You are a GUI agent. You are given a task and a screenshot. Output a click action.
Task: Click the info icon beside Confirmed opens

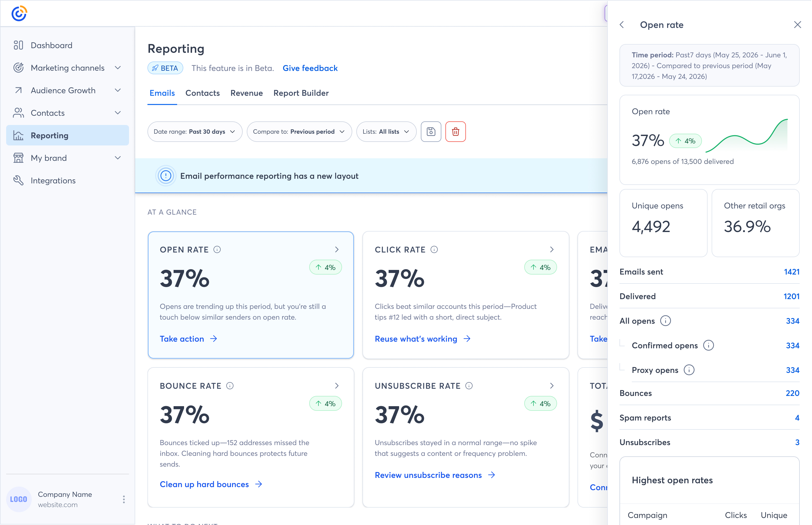coord(708,345)
